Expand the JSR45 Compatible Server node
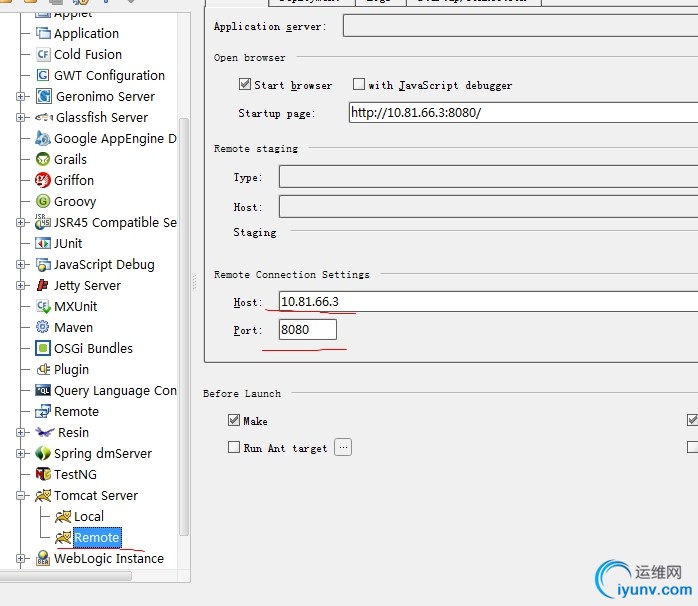The image size is (698, 606). [20, 222]
